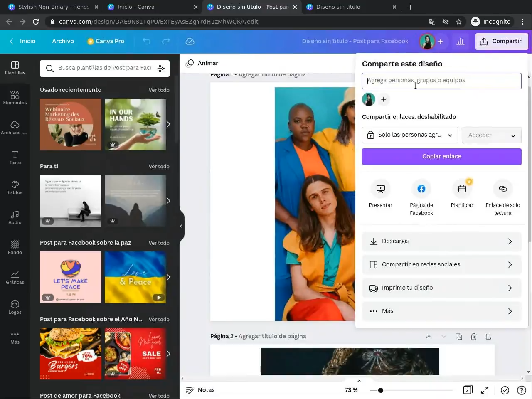Bookmark this page with star icon

459,22
